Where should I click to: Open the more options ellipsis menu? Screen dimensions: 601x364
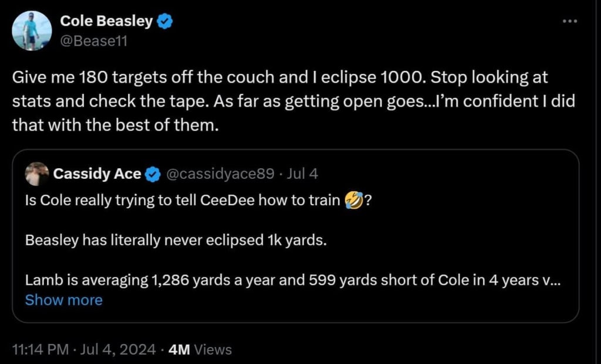pos(570,21)
